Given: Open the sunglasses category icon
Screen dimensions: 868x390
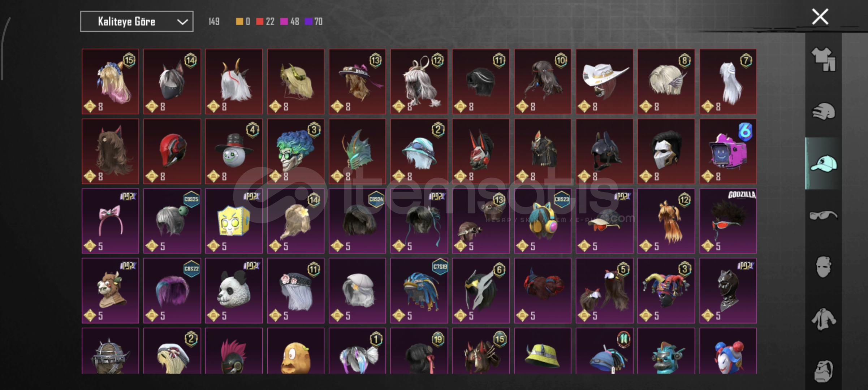Looking at the screenshot, I should 823,216.
